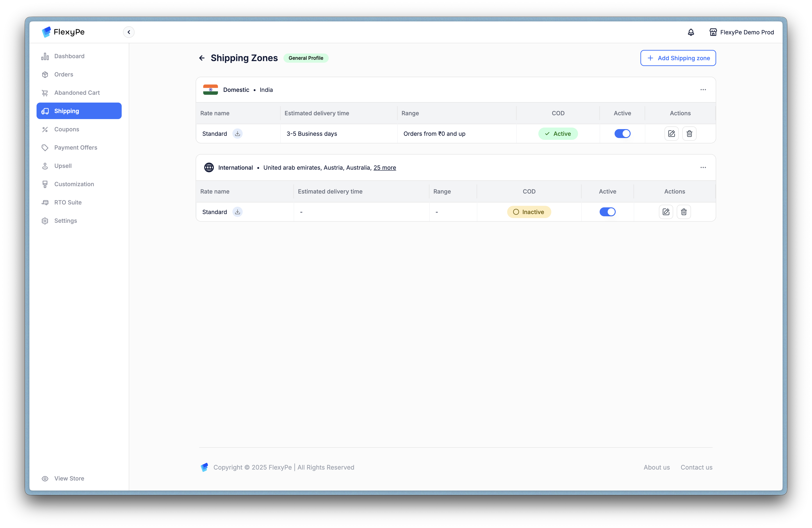The width and height of the screenshot is (812, 528).
Task: Open the International zone three-dots menu
Action: click(703, 168)
